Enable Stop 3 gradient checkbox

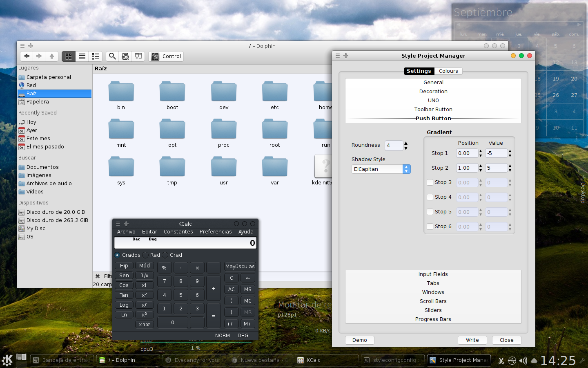(430, 182)
